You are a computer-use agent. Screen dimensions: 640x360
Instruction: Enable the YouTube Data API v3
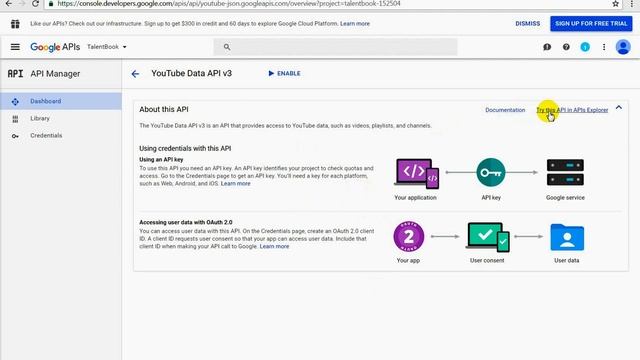(x=284, y=73)
